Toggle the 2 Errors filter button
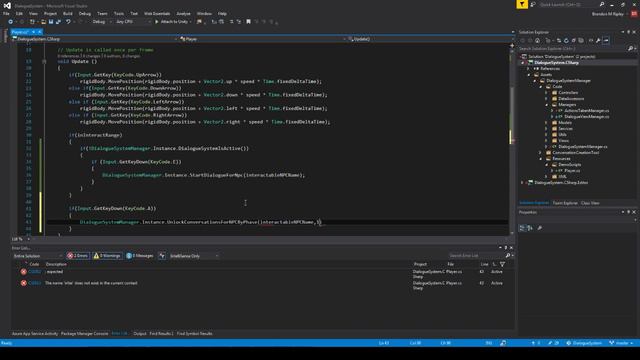 point(78,256)
